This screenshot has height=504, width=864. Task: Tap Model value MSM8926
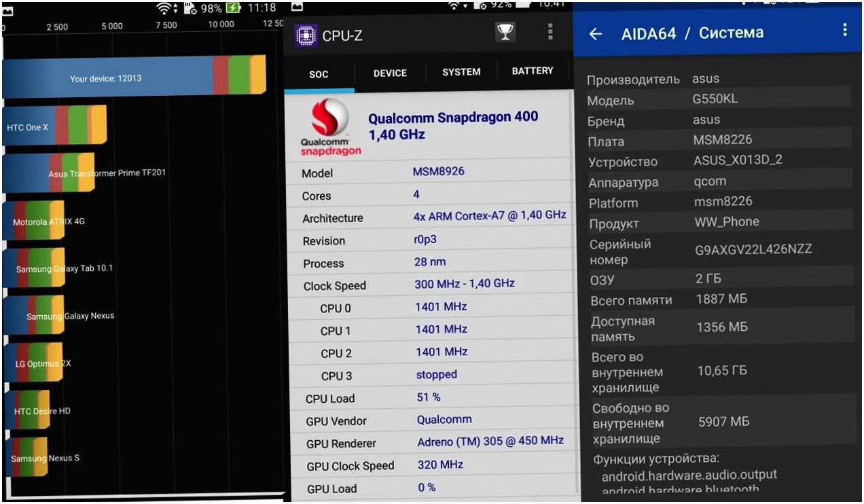439,171
